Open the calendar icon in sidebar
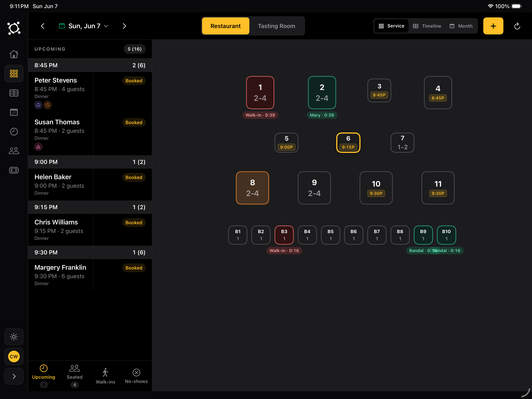This screenshot has width=532, height=399. 14,112
